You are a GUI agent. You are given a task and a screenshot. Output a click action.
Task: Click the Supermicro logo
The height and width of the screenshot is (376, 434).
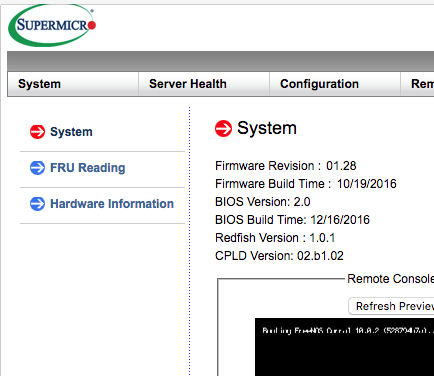[x=52, y=25]
